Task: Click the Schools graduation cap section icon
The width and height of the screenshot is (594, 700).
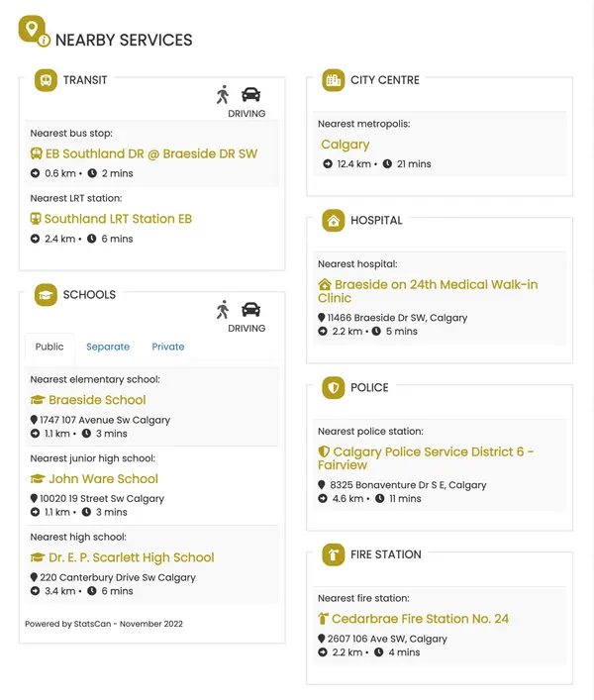Action: pos(46,295)
